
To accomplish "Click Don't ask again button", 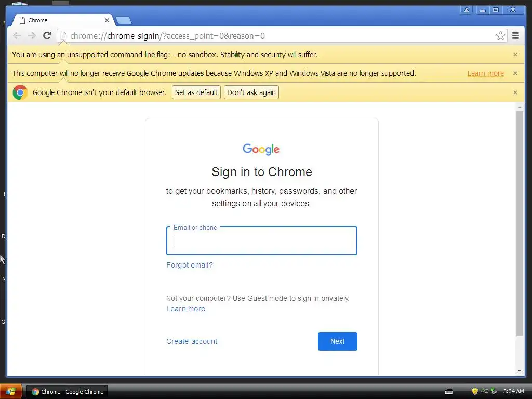I will [x=251, y=92].
